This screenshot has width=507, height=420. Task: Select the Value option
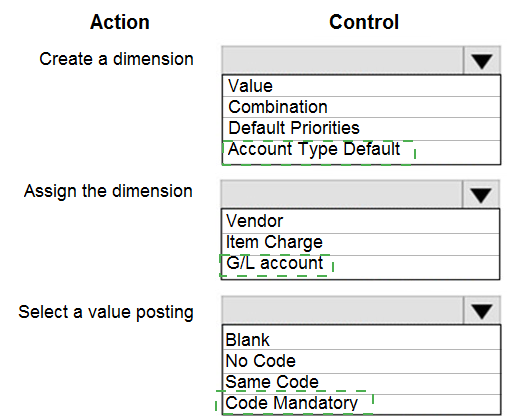[361, 86]
